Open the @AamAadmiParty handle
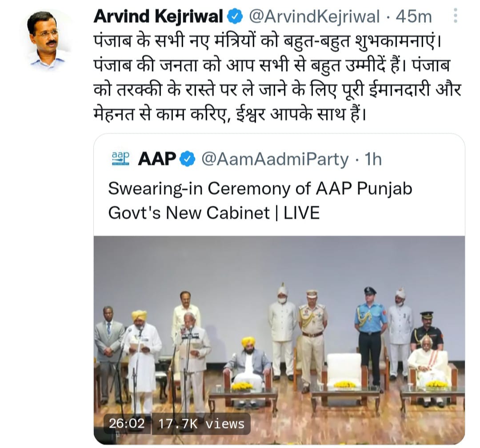Image resolution: width=480 pixels, height=448 pixels. point(275,160)
